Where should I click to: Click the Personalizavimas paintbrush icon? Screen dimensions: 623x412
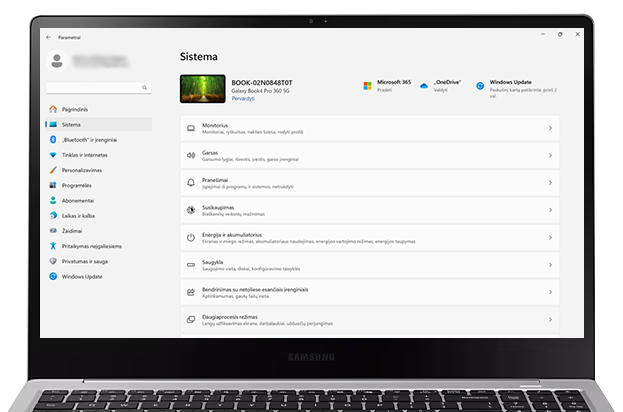53,170
